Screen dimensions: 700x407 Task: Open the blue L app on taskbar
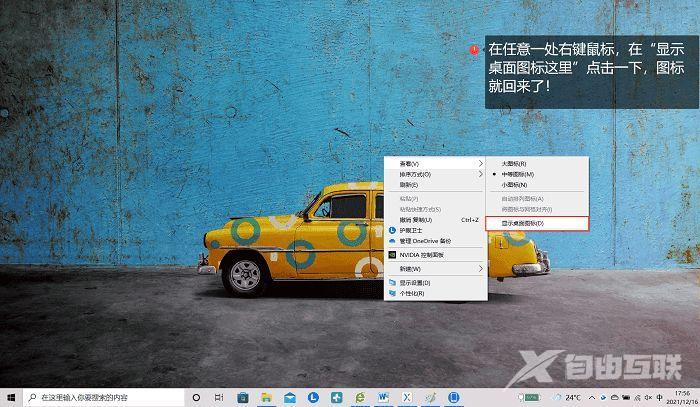[313, 397]
